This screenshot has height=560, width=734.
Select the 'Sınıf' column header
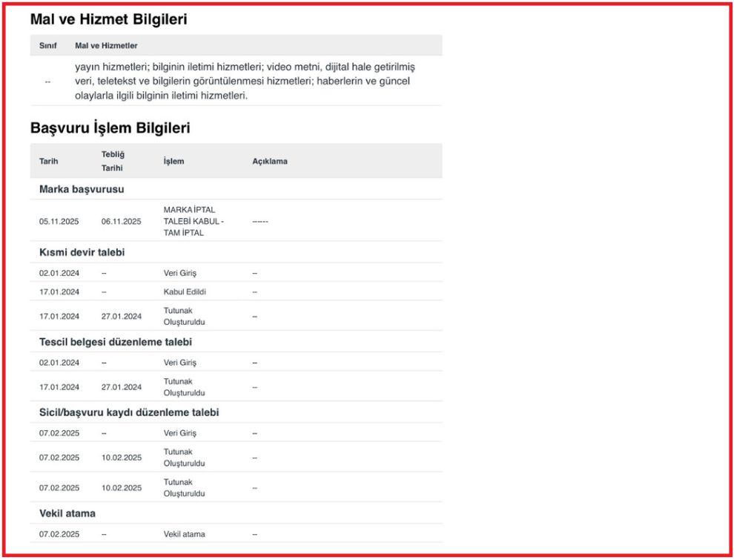coord(47,46)
